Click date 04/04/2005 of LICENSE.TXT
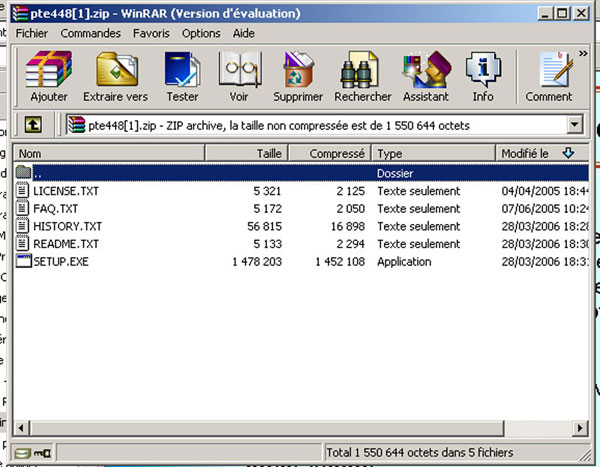Screen dimensions: 600x467 click(530, 191)
